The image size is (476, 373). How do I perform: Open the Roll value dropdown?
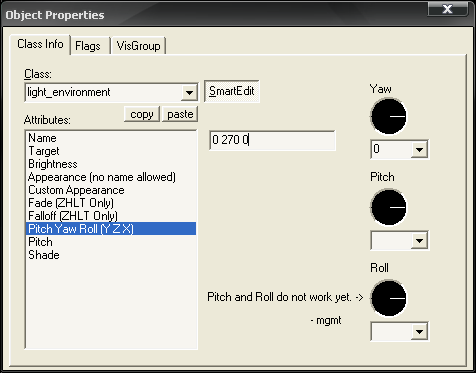pos(419,331)
